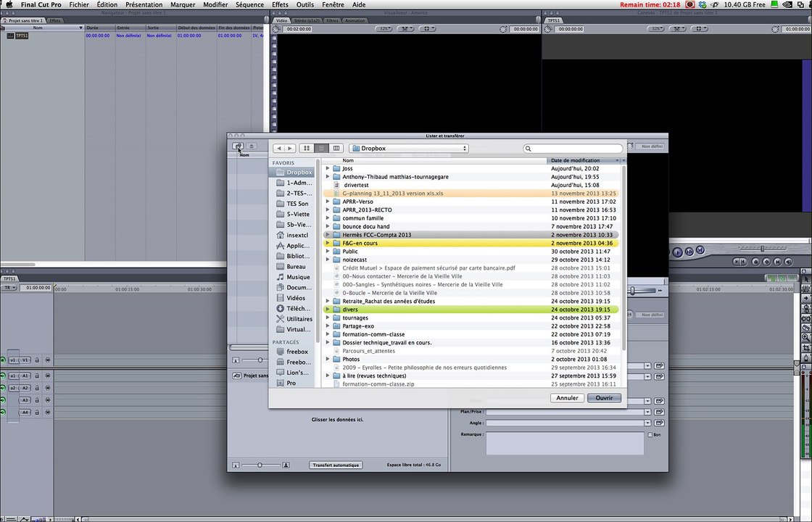This screenshot has height=522, width=812.
Task: Open the Viewer 32% zoom dropdown
Action: coord(384,29)
